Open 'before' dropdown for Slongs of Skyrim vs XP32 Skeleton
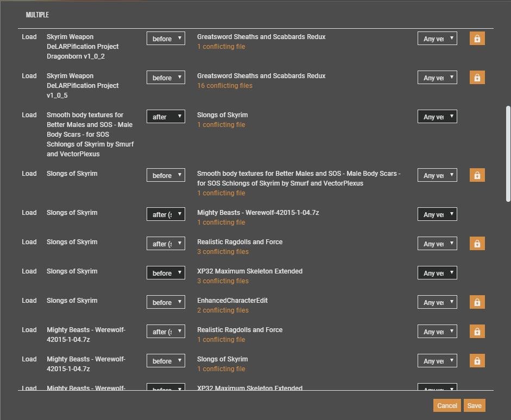This screenshot has width=511, height=420. click(x=166, y=273)
